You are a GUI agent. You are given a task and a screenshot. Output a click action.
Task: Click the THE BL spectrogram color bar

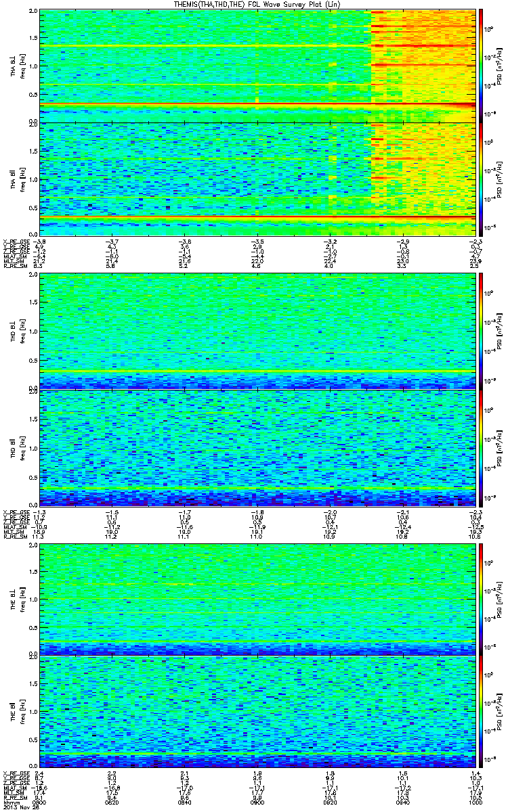point(482,598)
